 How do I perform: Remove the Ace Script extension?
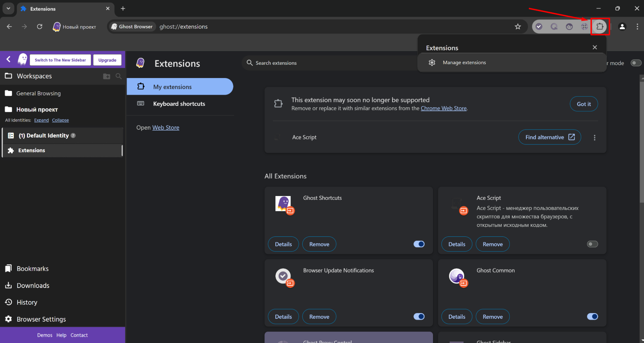[x=492, y=244]
